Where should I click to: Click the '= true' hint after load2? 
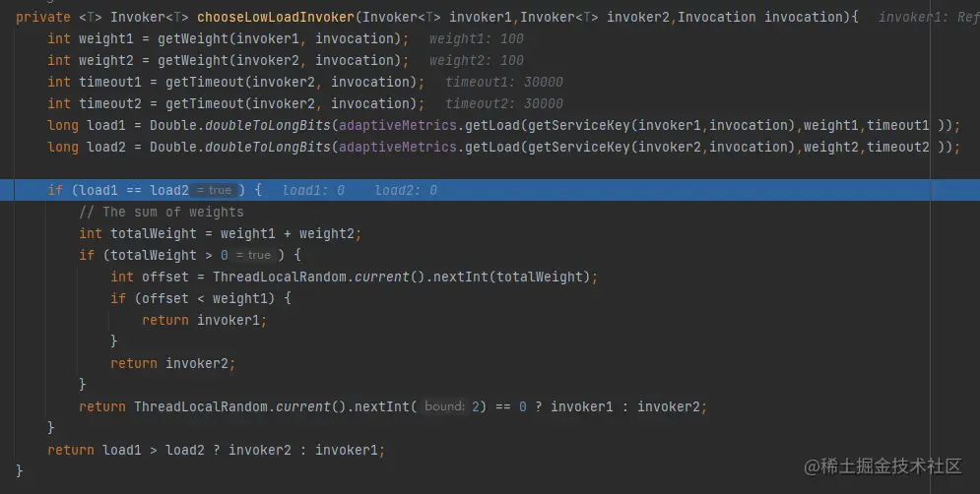click(214, 190)
